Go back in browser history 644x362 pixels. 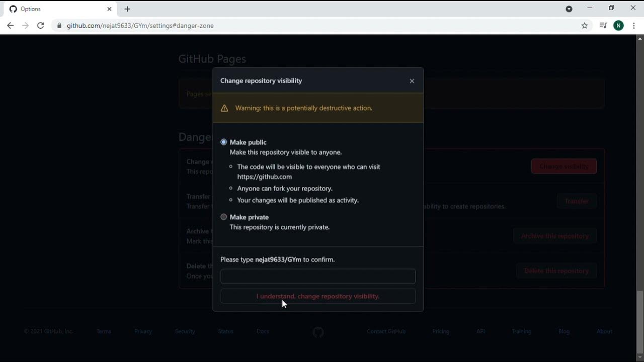coord(11,26)
